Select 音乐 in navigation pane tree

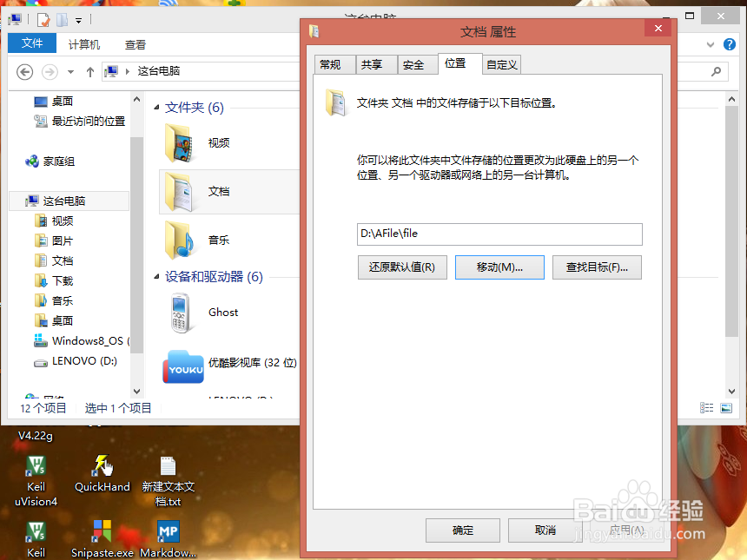62,301
